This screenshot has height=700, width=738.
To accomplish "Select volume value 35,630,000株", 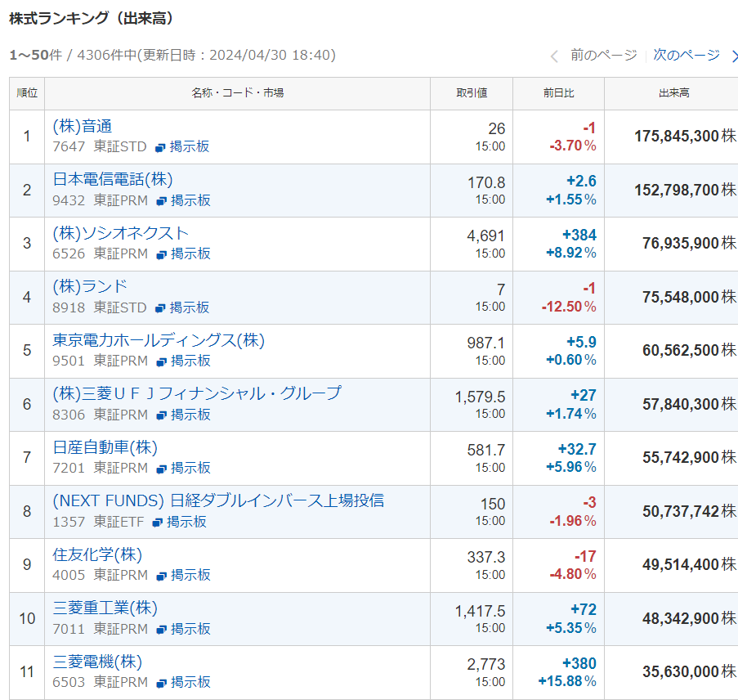I will 689,671.
